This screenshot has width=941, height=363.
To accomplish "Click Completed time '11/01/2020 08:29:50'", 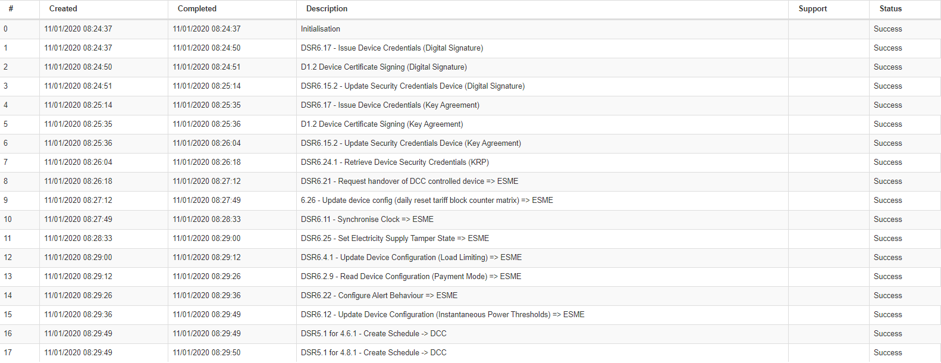I will [206, 353].
